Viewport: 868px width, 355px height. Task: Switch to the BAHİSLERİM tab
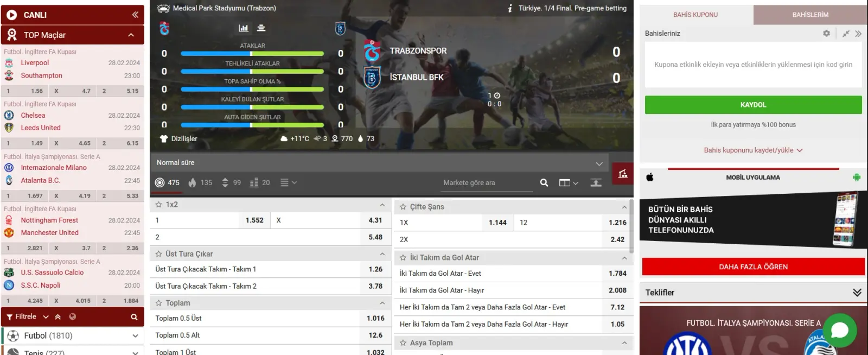[810, 15]
